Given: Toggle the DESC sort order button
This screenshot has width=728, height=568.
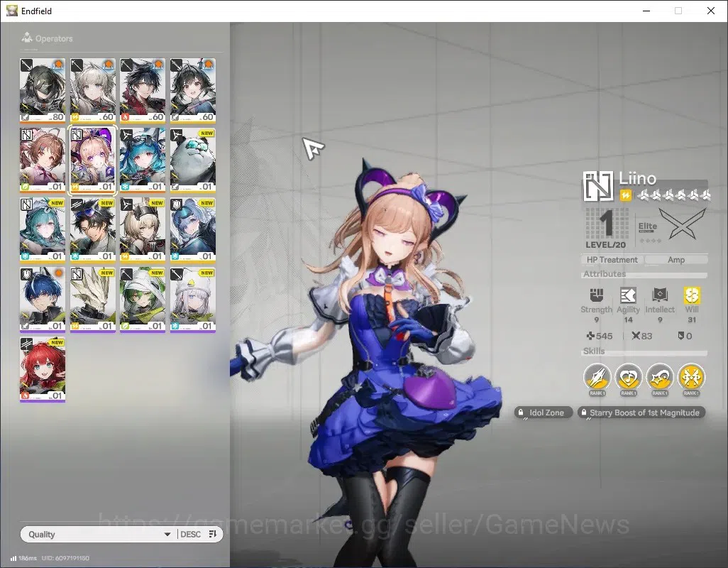Looking at the screenshot, I should pos(190,534).
